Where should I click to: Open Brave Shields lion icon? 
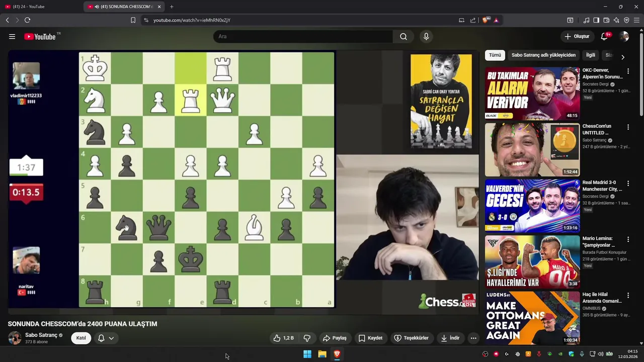click(486, 20)
